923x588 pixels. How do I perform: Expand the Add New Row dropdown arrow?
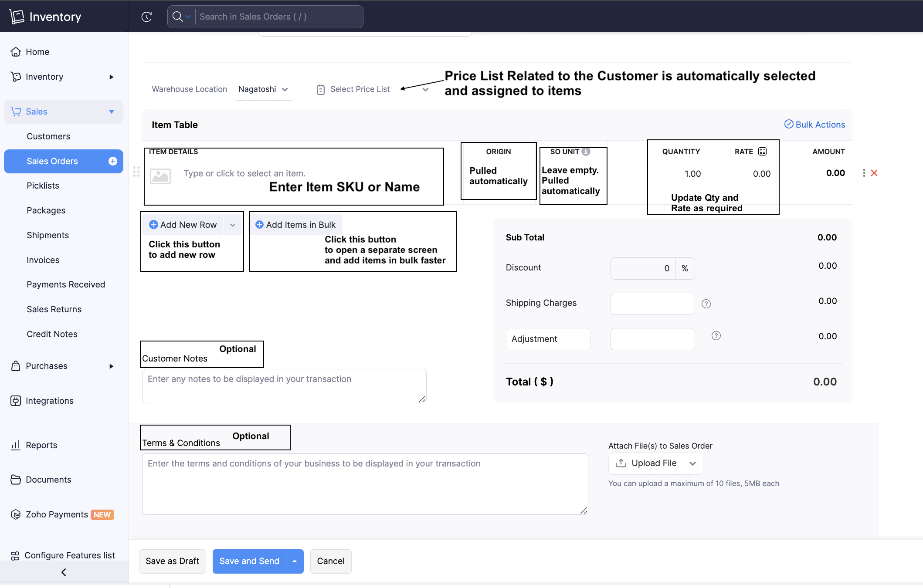coord(233,225)
